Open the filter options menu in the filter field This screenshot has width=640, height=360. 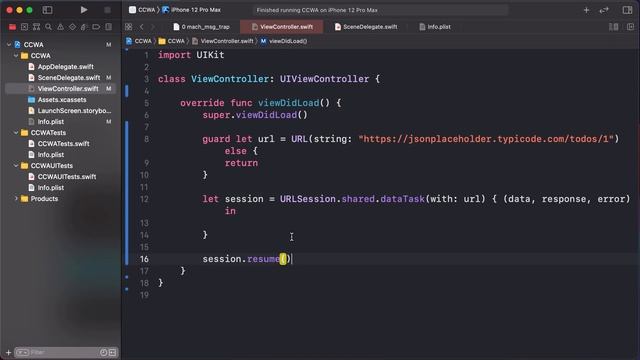coord(22,352)
